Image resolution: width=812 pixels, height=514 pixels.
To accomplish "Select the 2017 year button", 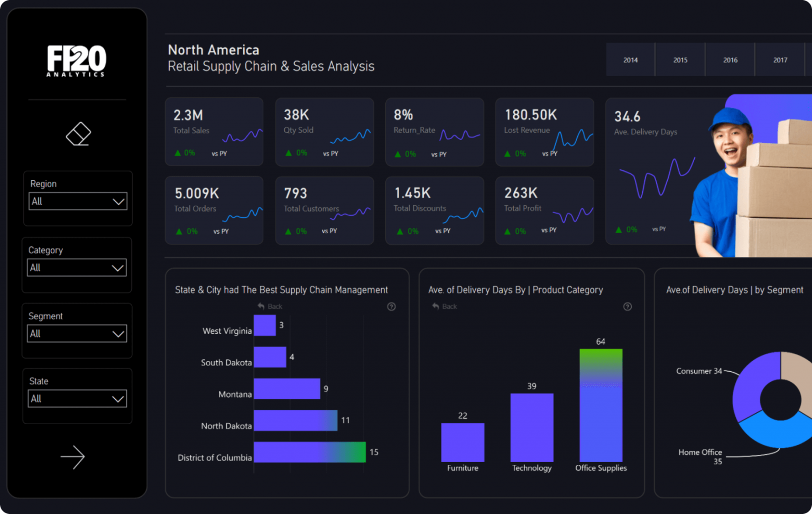I will click(x=780, y=60).
